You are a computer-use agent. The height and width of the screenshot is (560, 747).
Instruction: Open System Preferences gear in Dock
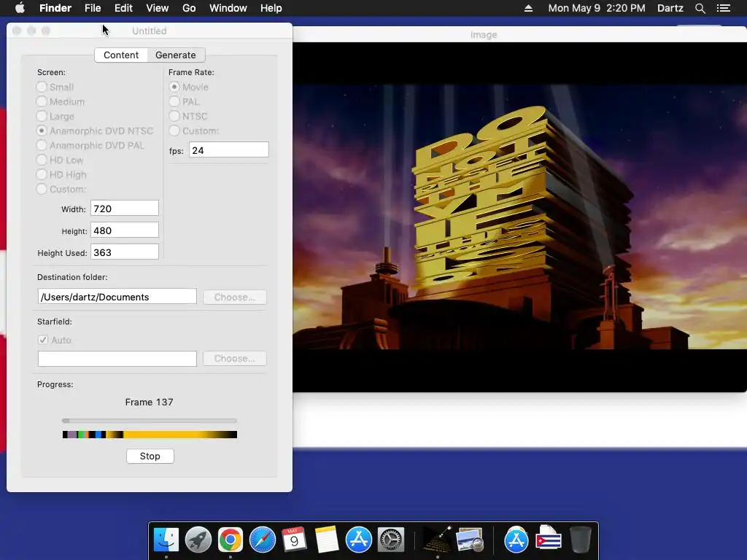point(391,540)
